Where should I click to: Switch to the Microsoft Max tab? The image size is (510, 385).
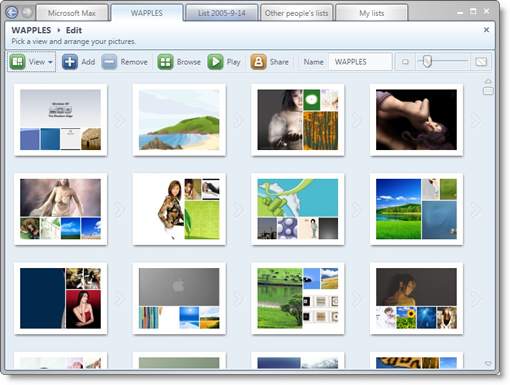tap(72, 13)
